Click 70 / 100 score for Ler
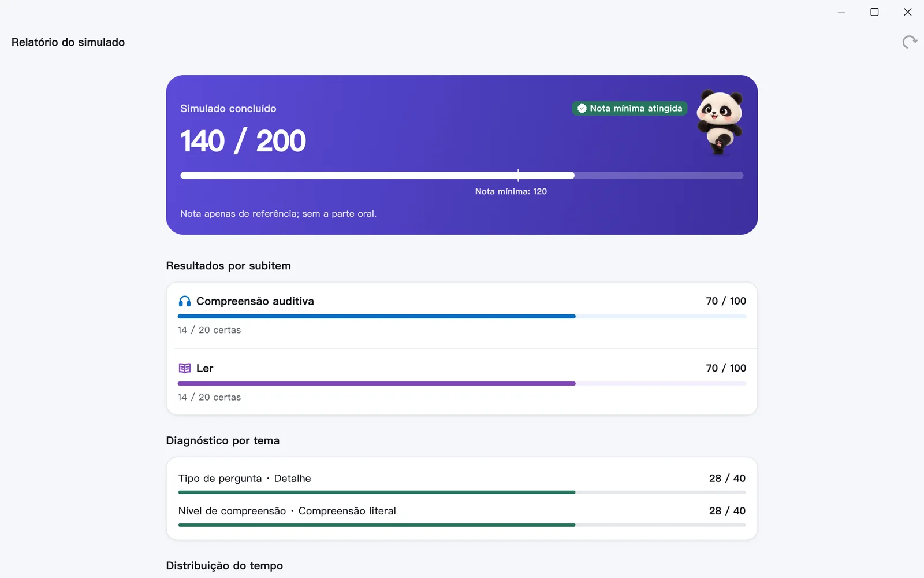The image size is (924, 578). coord(726,368)
